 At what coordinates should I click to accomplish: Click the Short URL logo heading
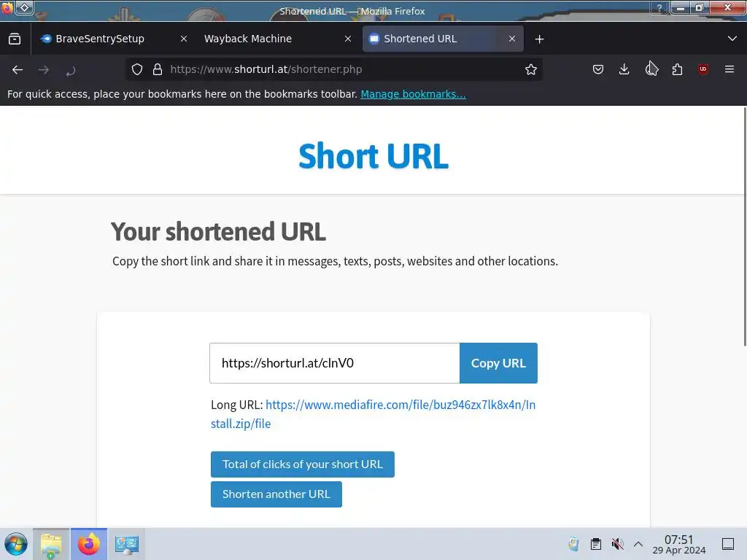tap(373, 156)
